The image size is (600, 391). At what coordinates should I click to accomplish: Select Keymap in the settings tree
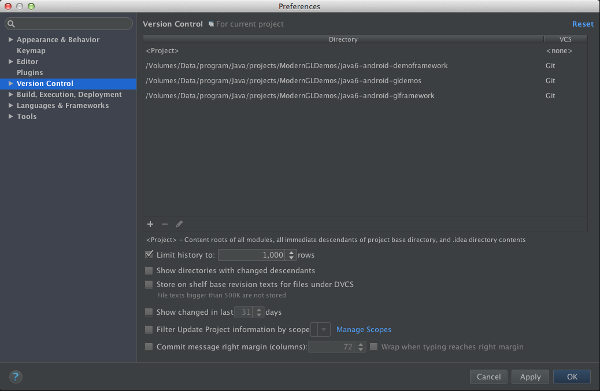[x=31, y=51]
